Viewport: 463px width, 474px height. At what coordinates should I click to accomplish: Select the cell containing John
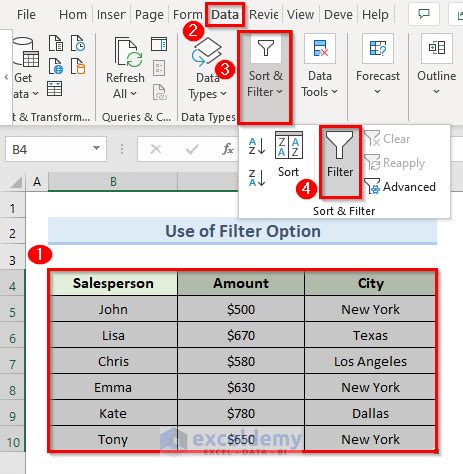(113, 309)
